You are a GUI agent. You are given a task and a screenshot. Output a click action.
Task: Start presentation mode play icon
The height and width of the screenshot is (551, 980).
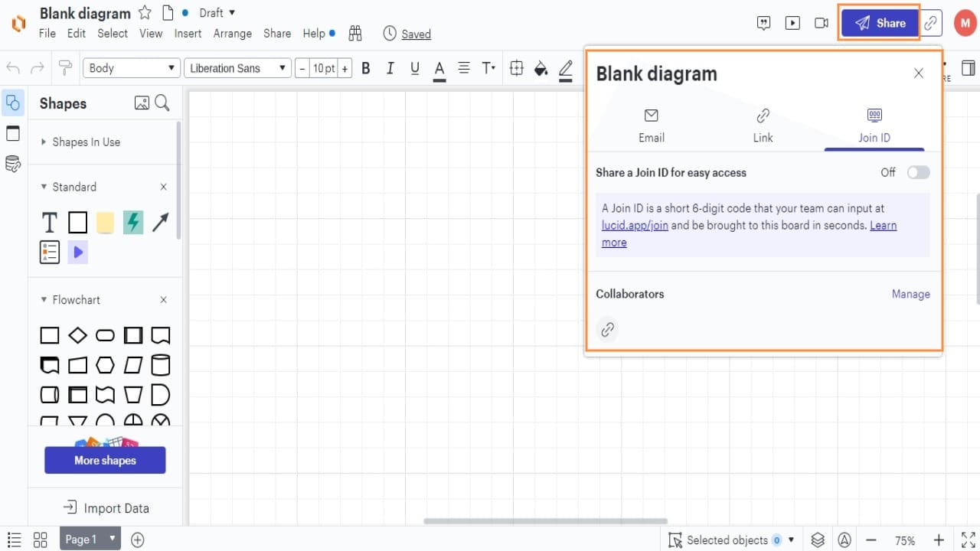click(792, 23)
